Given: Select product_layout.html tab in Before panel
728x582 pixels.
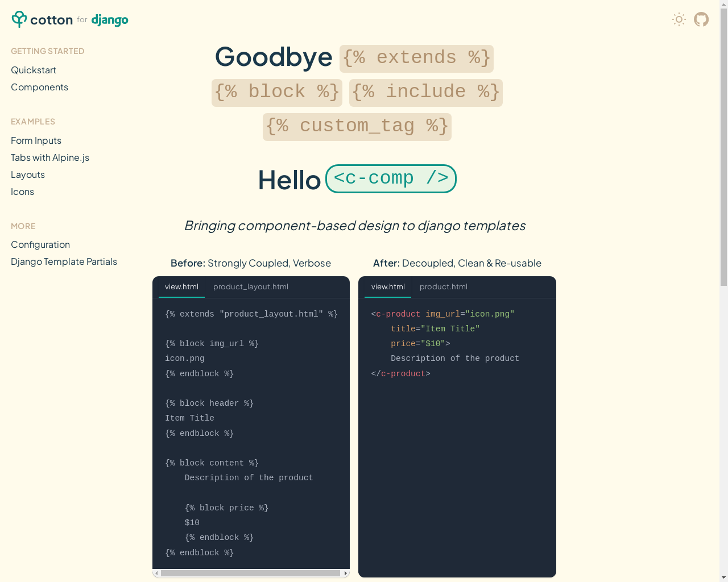Looking at the screenshot, I should tap(251, 286).
